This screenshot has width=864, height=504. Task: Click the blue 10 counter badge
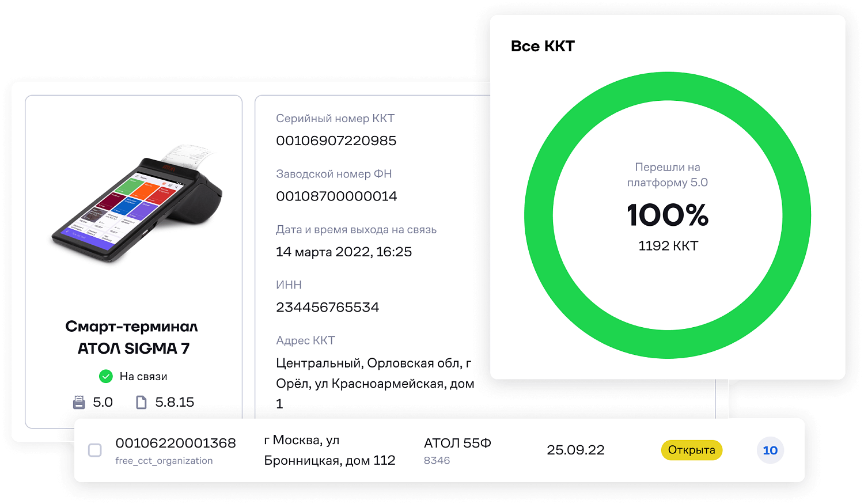[x=770, y=450]
